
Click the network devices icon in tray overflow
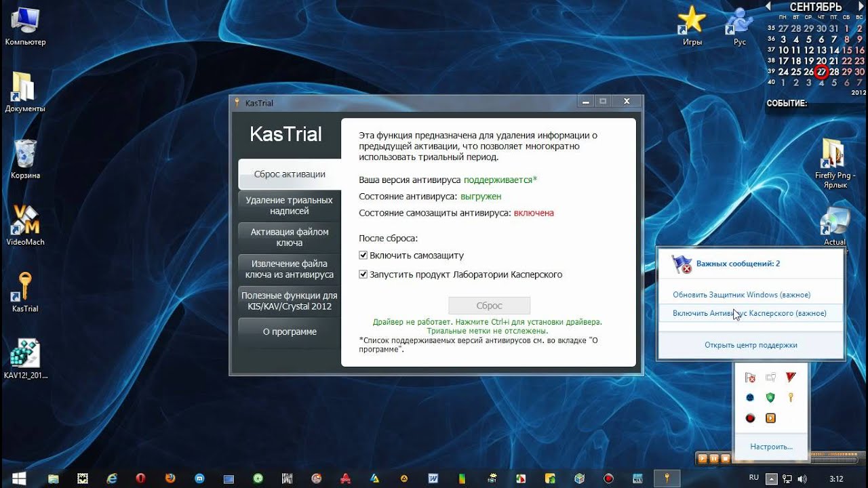(x=770, y=378)
